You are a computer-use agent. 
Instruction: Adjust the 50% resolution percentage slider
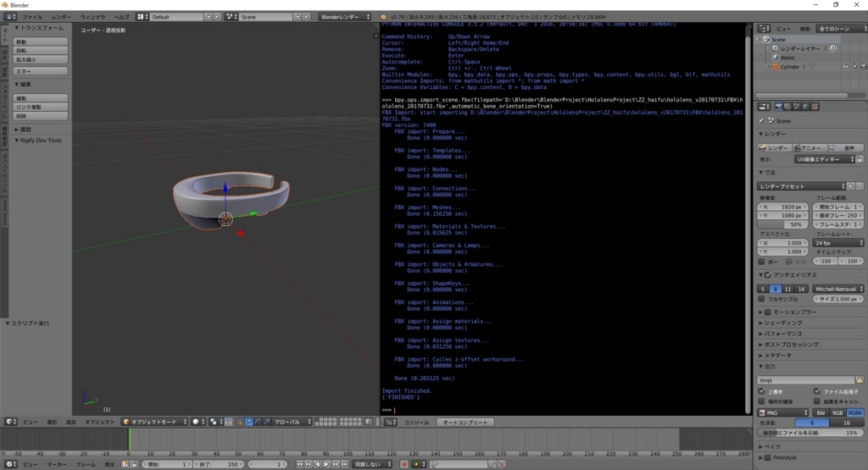coord(782,224)
